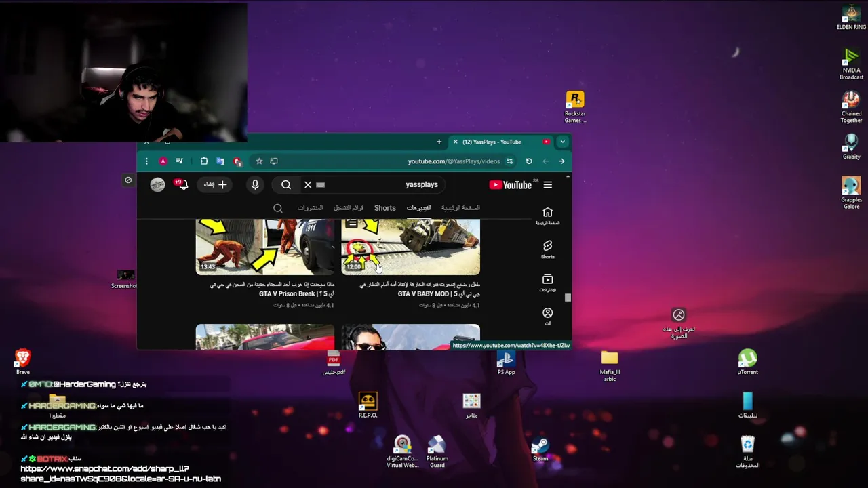Reload the YouTube page
868x488 pixels.
click(529, 161)
